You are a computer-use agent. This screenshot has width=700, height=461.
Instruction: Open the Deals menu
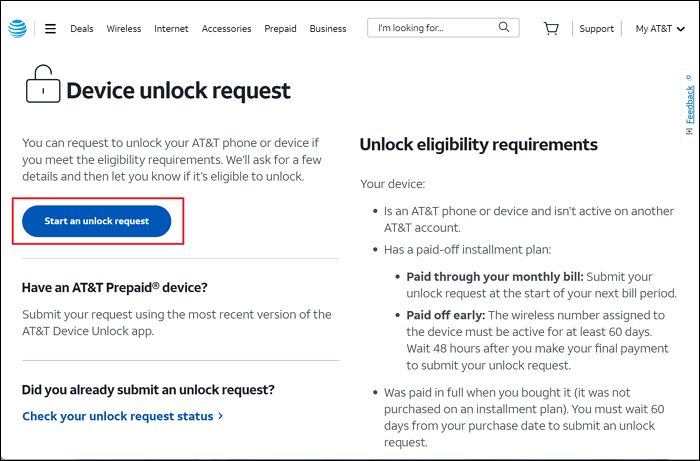(x=81, y=29)
